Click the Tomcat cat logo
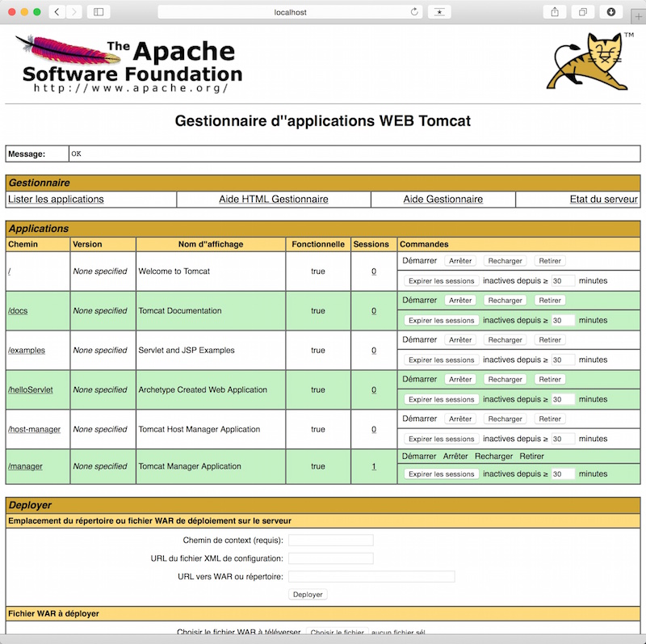This screenshot has height=644, width=646. pos(589,61)
